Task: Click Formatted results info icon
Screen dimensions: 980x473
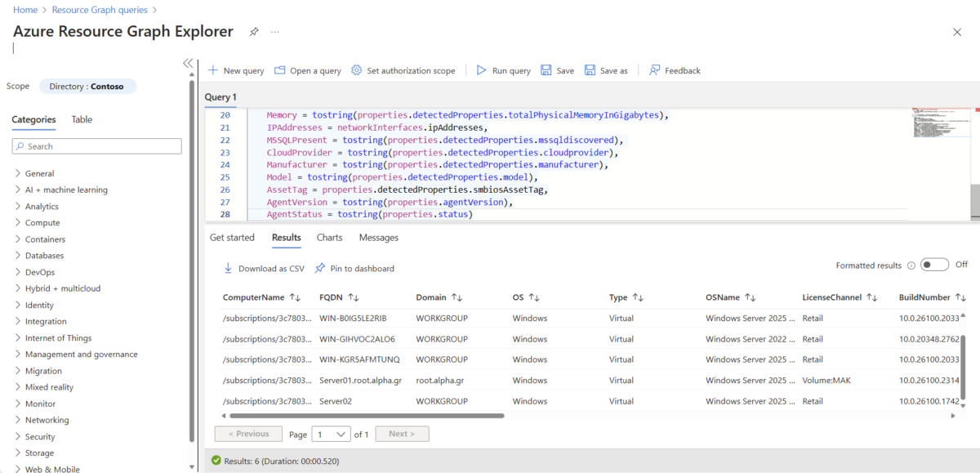Action: [910, 266]
